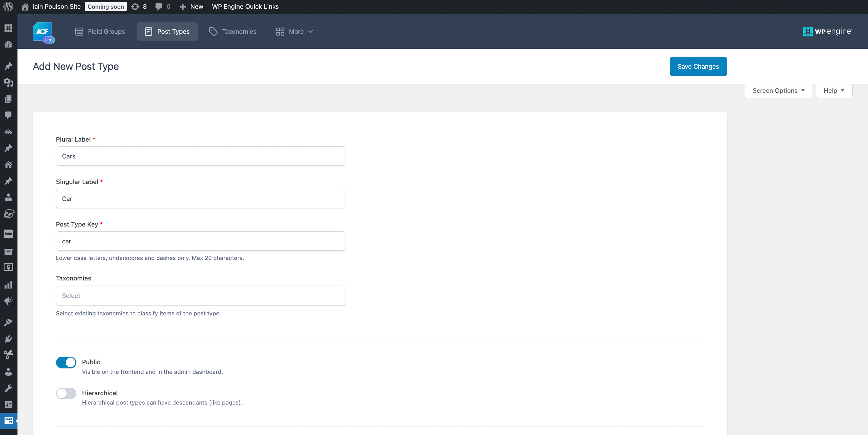Switch to Field Groups tab
The width and height of the screenshot is (868, 435).
pos(100,32)
